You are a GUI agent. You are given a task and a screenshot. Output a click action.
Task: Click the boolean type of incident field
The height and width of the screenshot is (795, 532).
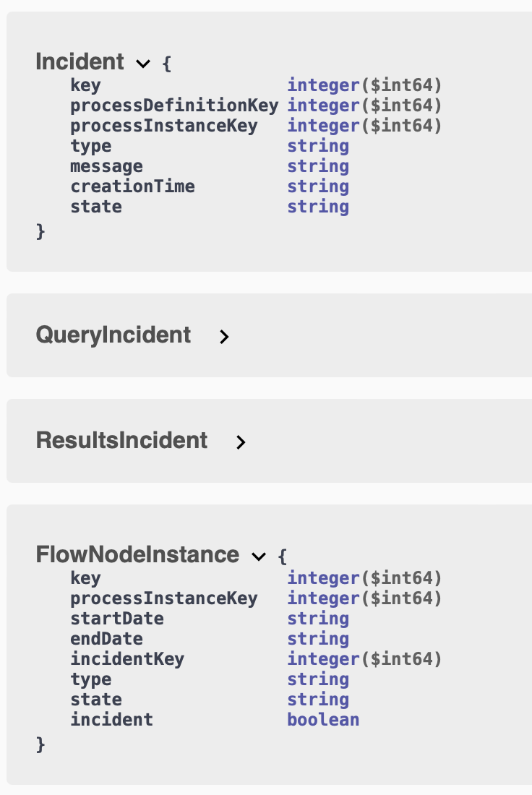point(323,719)
